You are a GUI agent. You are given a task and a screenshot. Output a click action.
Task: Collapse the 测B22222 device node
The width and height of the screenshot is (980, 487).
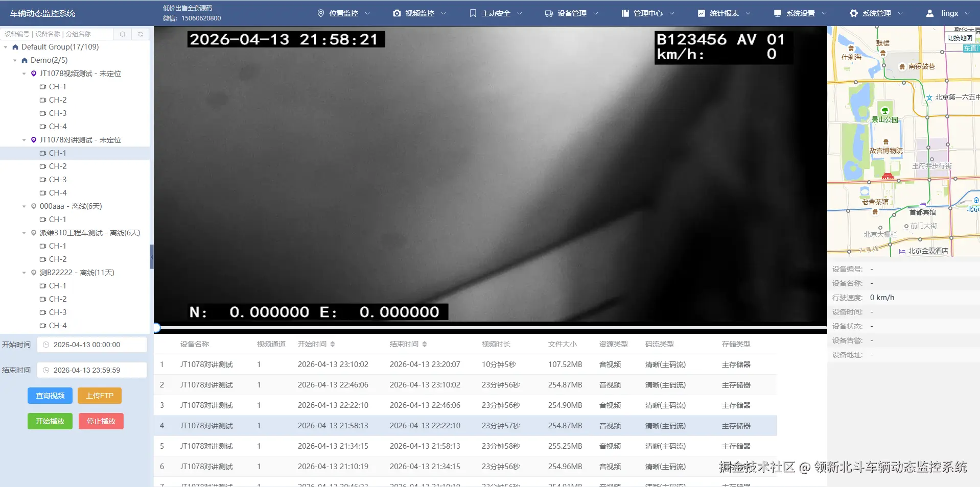click(x=24, y=273)
